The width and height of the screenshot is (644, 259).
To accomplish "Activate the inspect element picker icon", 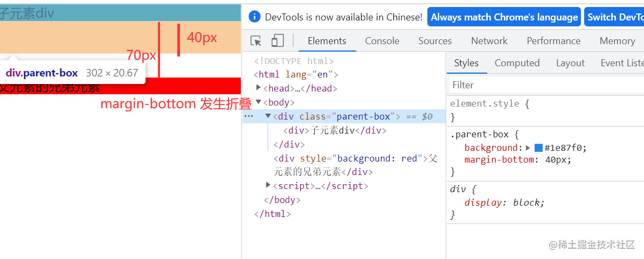I will (x=256, y=41).
